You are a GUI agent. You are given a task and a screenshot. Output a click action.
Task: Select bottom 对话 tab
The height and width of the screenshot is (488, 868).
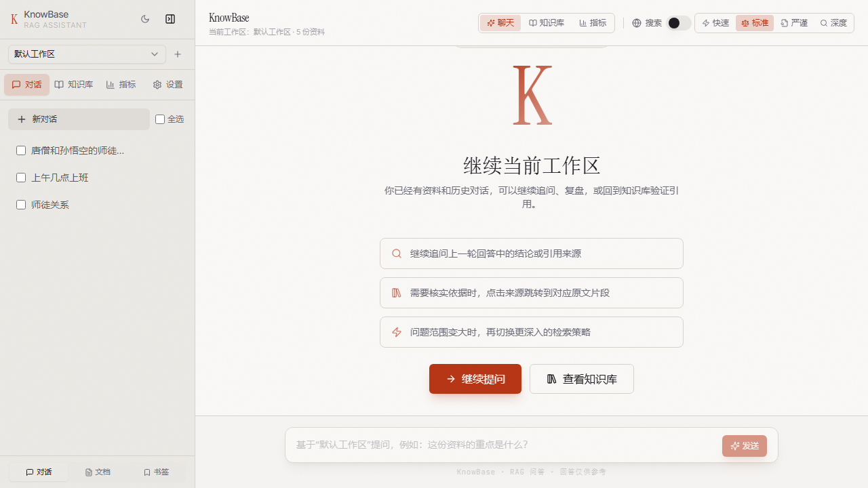(39, 472)
